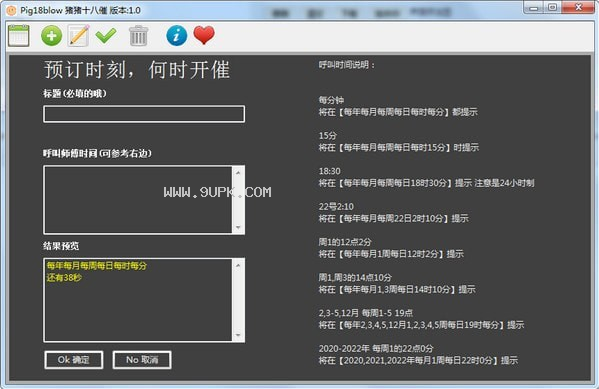Minimize the Pig18blow window
The image size is (599, 389).
[534, 8]
